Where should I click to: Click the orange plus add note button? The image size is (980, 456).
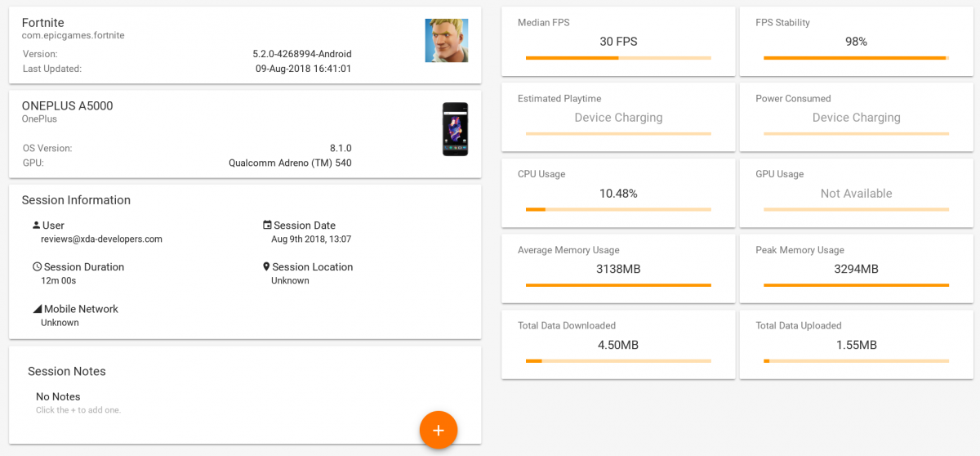point(439,430)
